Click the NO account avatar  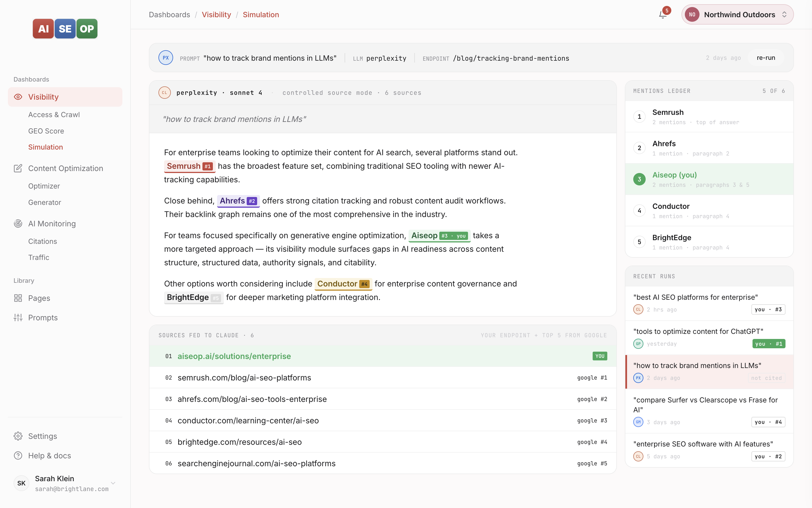click(x=692, y=14)
